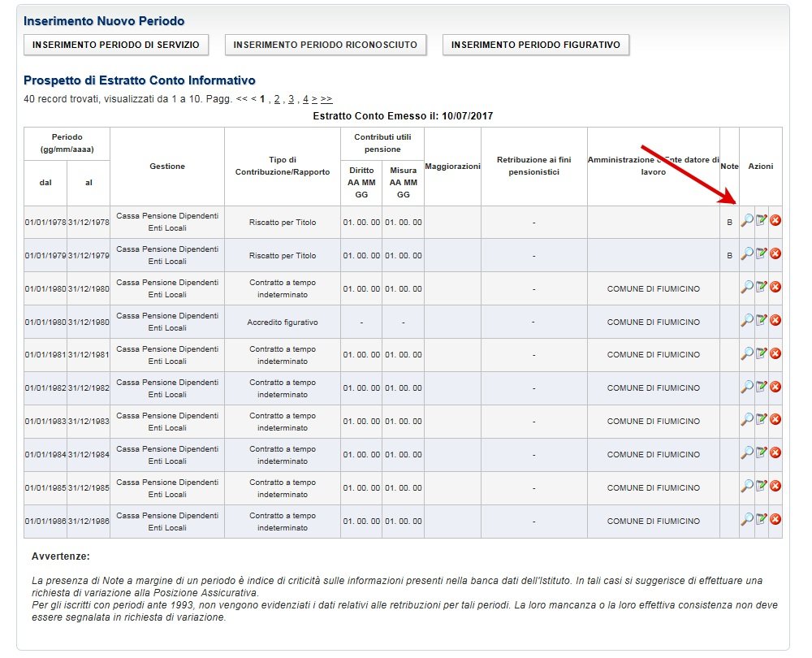The width and height of the screenshot is (812, 658).
Task: Select Inserimento Periodo Figurativo button
Action: [535, 45]
